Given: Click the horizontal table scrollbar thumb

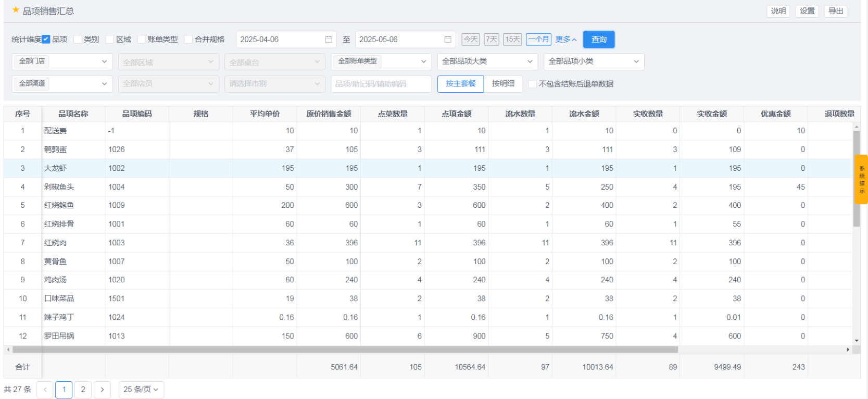Looking at the screenshot, I should coord(345,350).
